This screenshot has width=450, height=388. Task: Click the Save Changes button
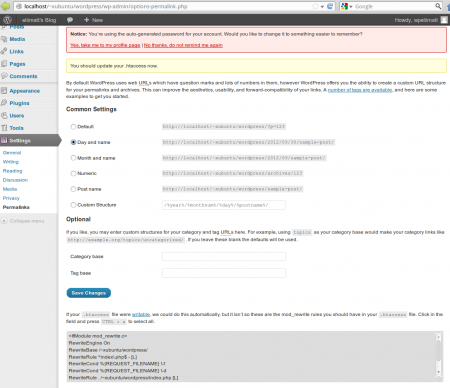click(x=89, y=293)
